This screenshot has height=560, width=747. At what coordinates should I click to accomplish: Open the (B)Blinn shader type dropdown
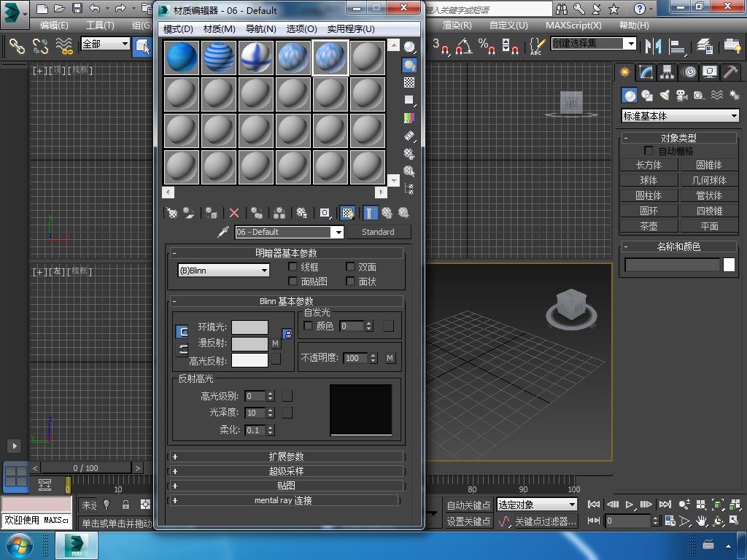coord(224,271)
